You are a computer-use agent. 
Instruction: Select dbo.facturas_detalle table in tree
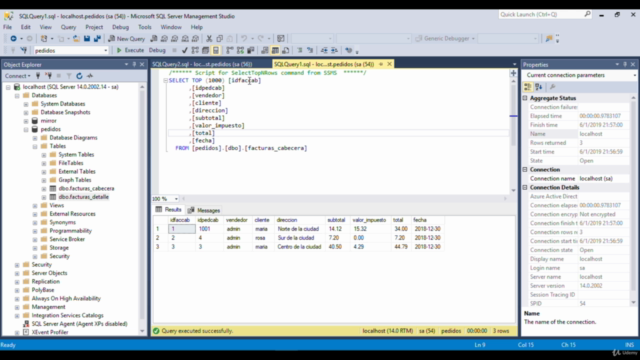tap(84, 197)
